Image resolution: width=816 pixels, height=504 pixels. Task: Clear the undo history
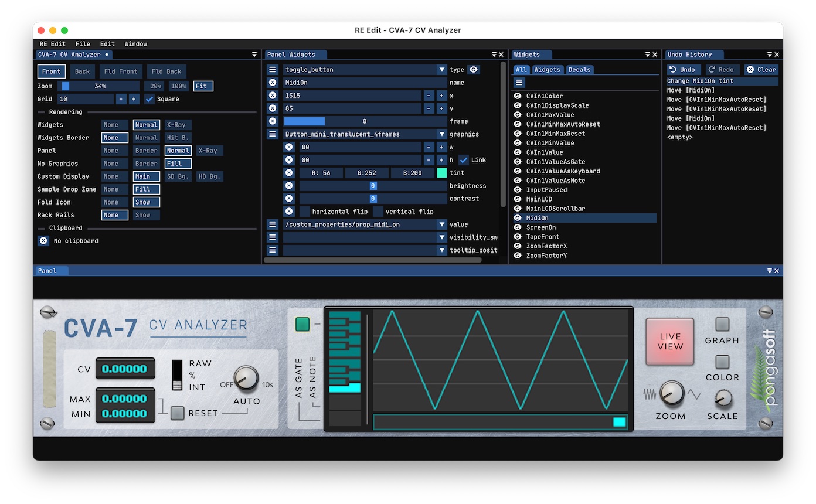coord(761,70)
